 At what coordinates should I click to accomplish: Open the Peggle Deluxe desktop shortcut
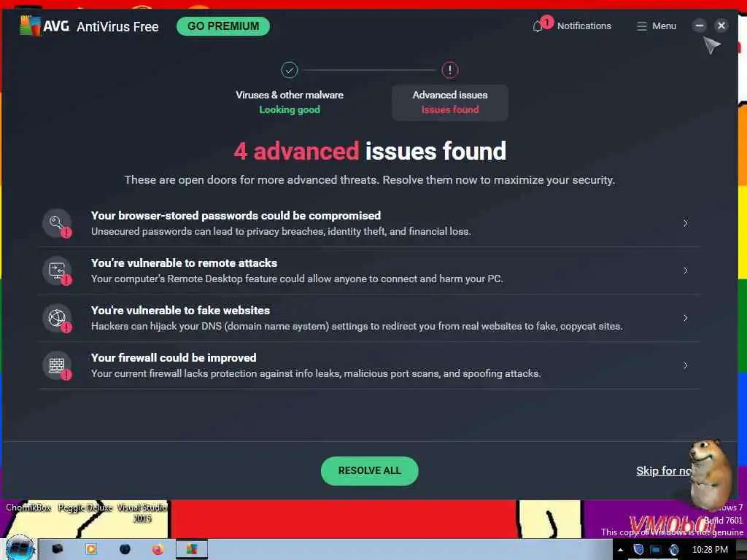(x=85, y=507)
